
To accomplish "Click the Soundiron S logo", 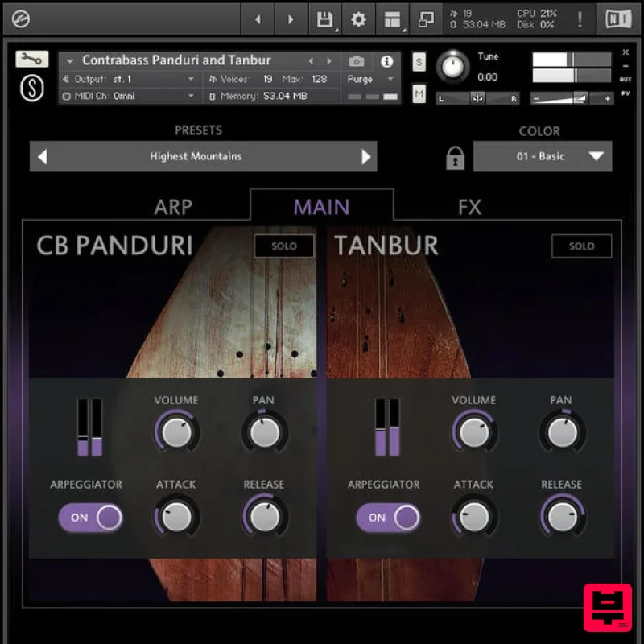I will pyautogui.click(x=31, y=87).
